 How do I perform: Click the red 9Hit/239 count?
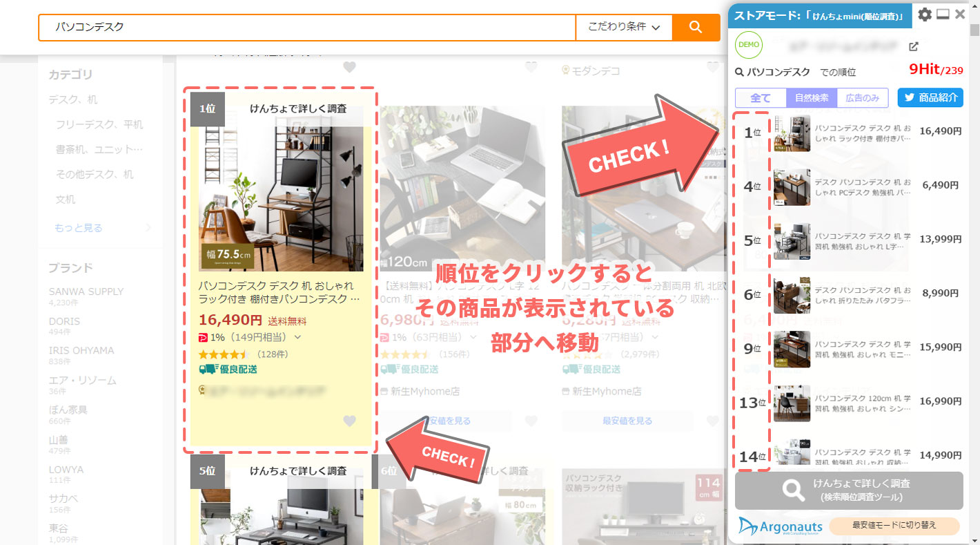pos(936,69)
